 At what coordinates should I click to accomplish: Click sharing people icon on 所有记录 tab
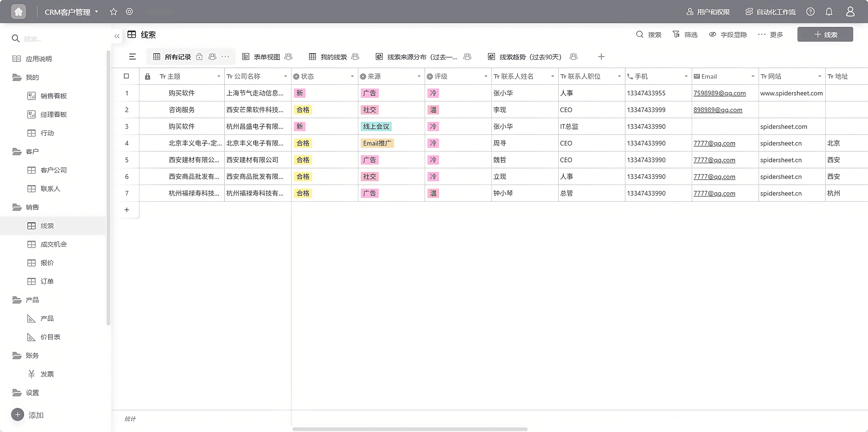pyautogui.click(x=212, y=57)
